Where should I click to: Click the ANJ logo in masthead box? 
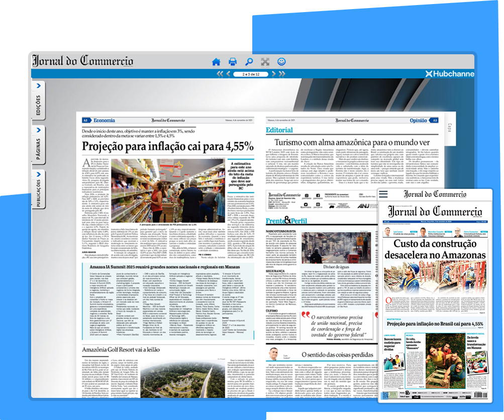(x=363, y=206)
